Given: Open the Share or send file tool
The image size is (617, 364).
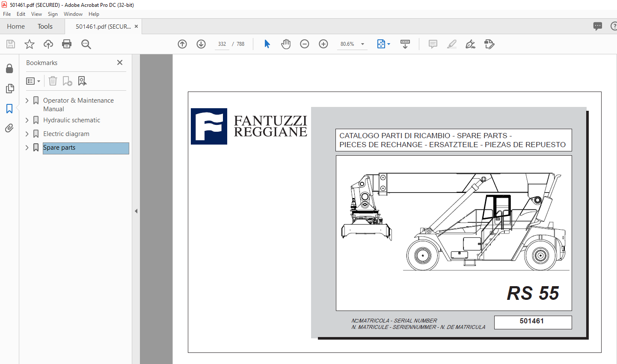Looking at the screenshot, I should coord(489,44).
